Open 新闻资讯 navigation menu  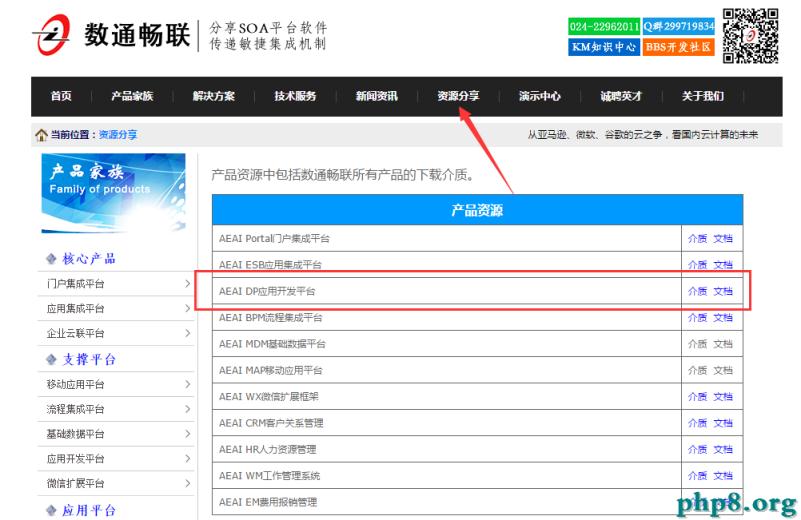tap(376, 96)
